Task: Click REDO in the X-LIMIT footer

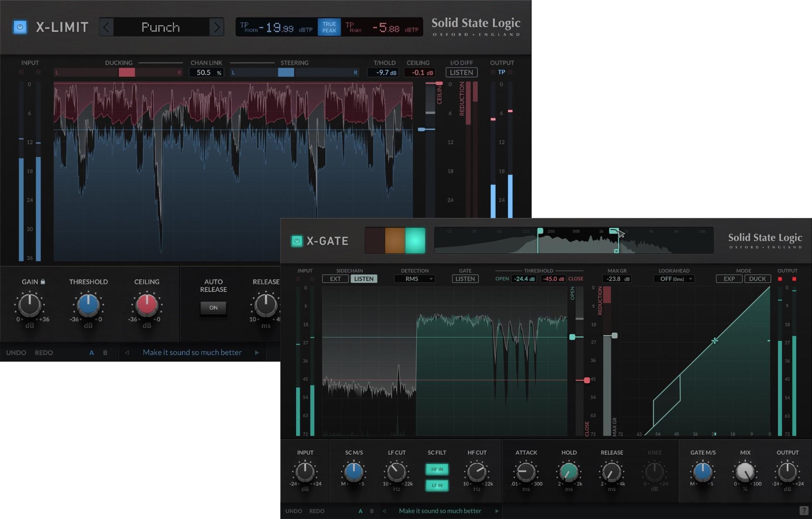Action: [44, 353]
